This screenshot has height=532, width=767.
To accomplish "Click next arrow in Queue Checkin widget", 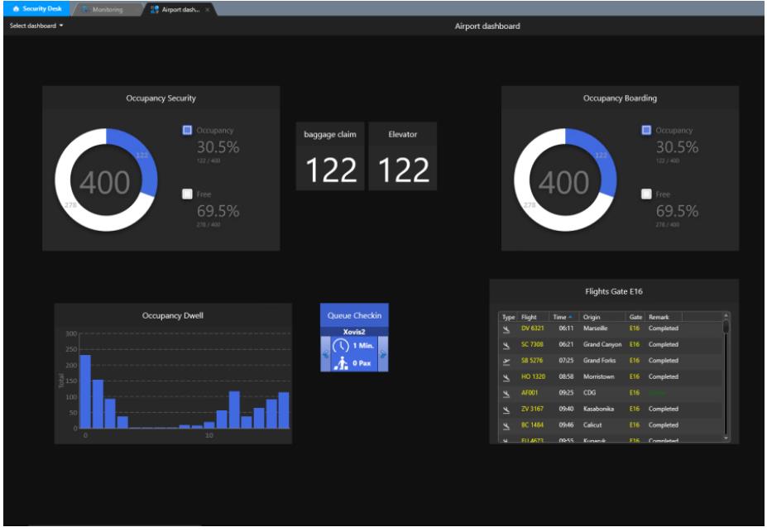I will [383, 354].
